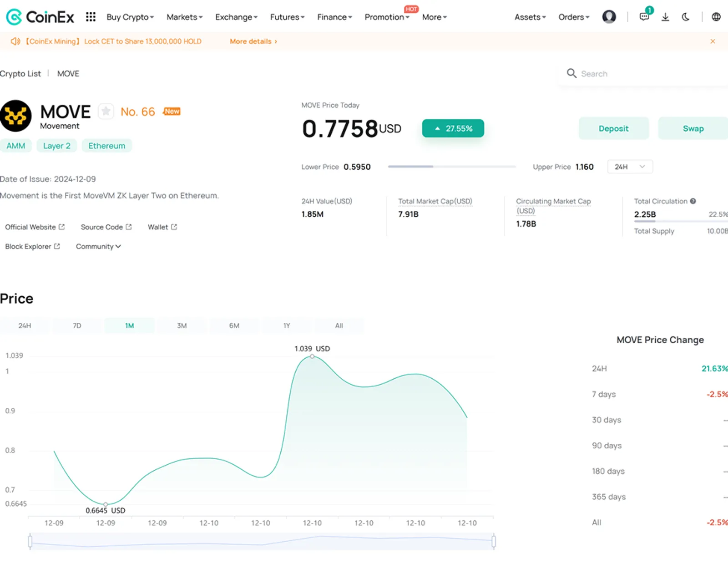Click More details link in banner
The height and width of the screenshot is (569, 728).
tap(253, 41)
